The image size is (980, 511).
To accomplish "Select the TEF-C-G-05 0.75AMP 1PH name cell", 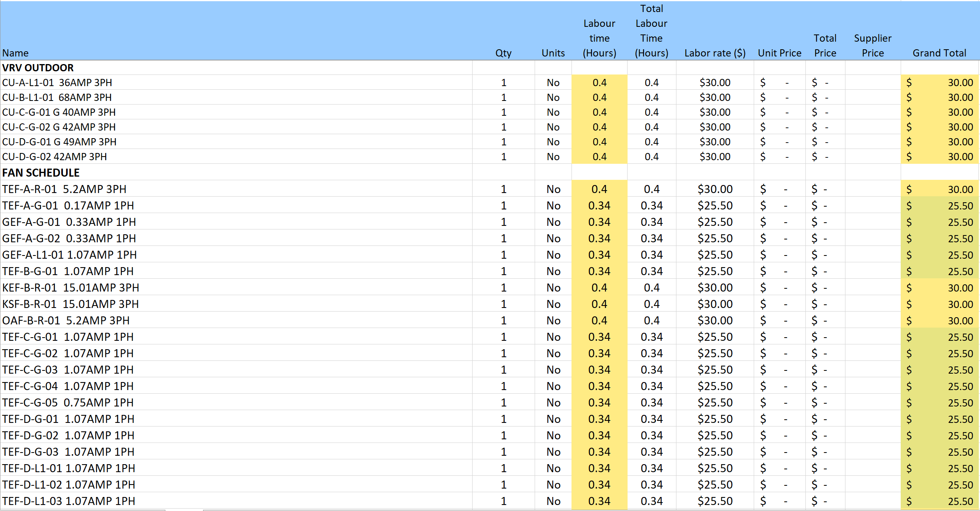I will 68,402.
